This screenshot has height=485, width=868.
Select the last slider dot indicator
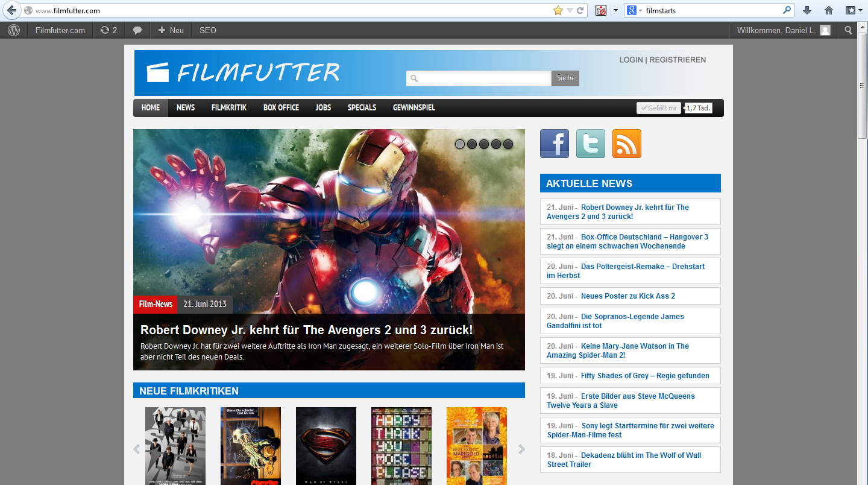pos(508,144)
